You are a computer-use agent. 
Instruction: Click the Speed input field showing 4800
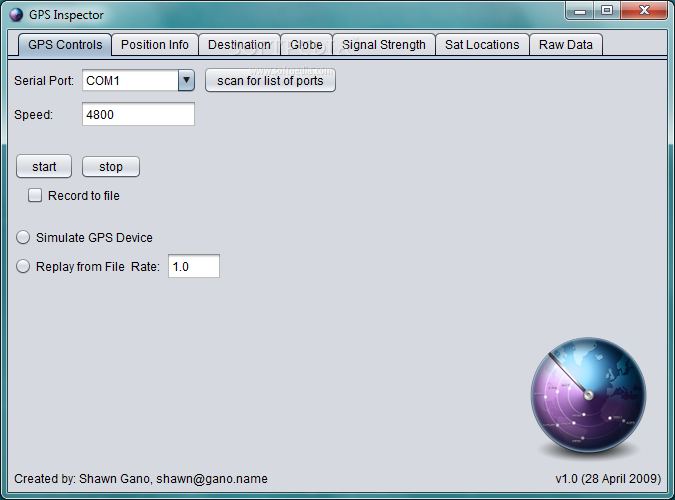coord(138,114)
